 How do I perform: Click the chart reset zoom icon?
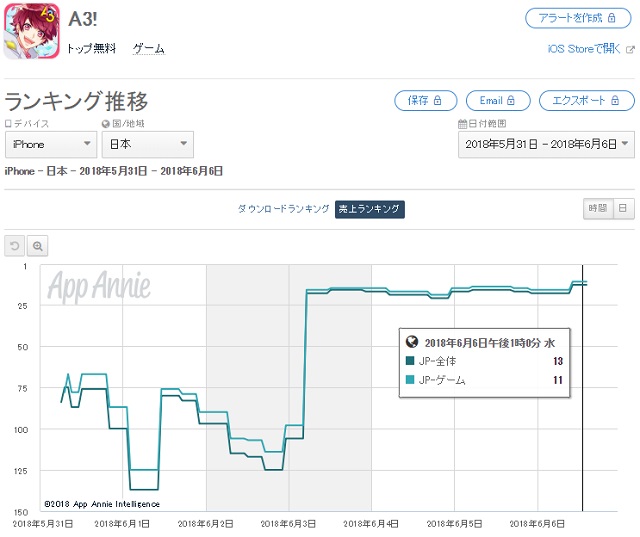[x=14, y=246]
